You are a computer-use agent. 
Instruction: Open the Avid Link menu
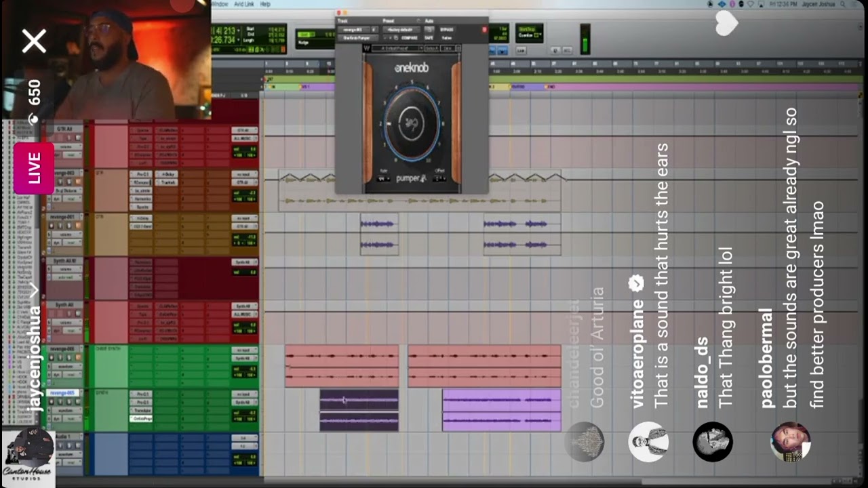pos(243,4)
